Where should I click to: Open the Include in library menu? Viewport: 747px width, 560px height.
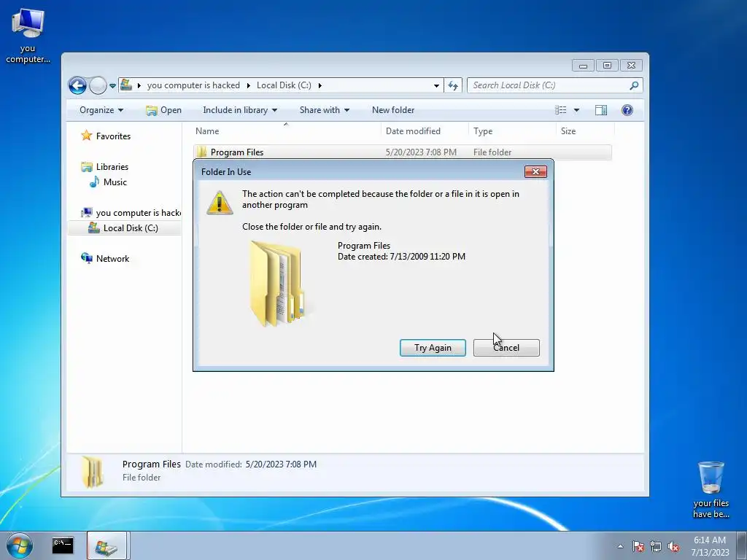(239, 110)
